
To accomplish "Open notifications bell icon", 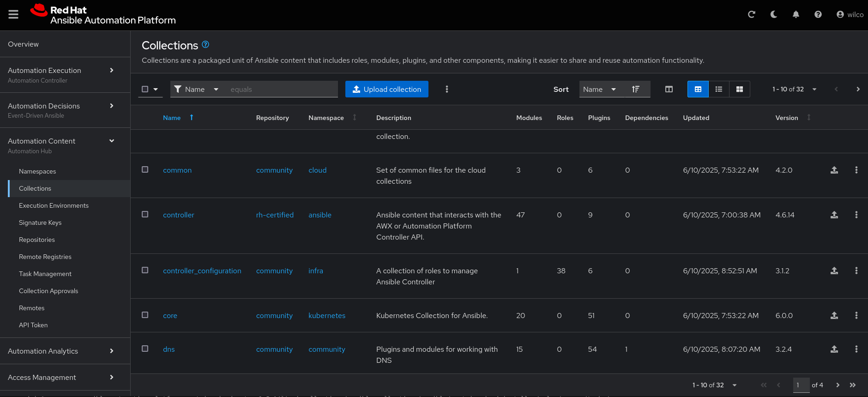I will (796, 14).
